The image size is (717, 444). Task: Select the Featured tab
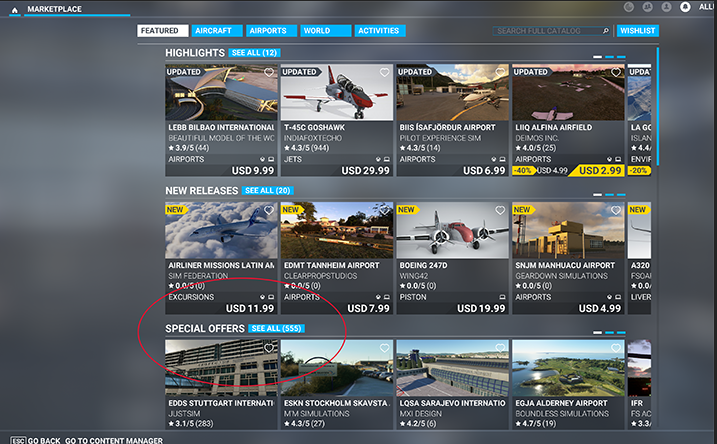point(163,31)
